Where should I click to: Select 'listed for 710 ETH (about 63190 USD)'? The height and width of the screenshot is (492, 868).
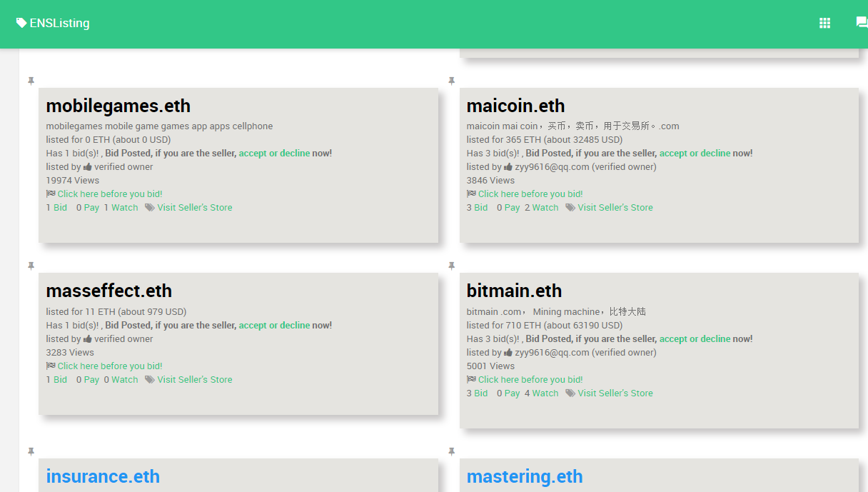(545, 325)
